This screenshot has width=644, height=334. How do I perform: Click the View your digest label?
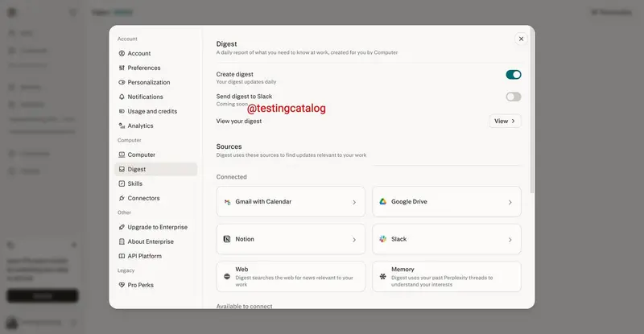click(238, 122)
